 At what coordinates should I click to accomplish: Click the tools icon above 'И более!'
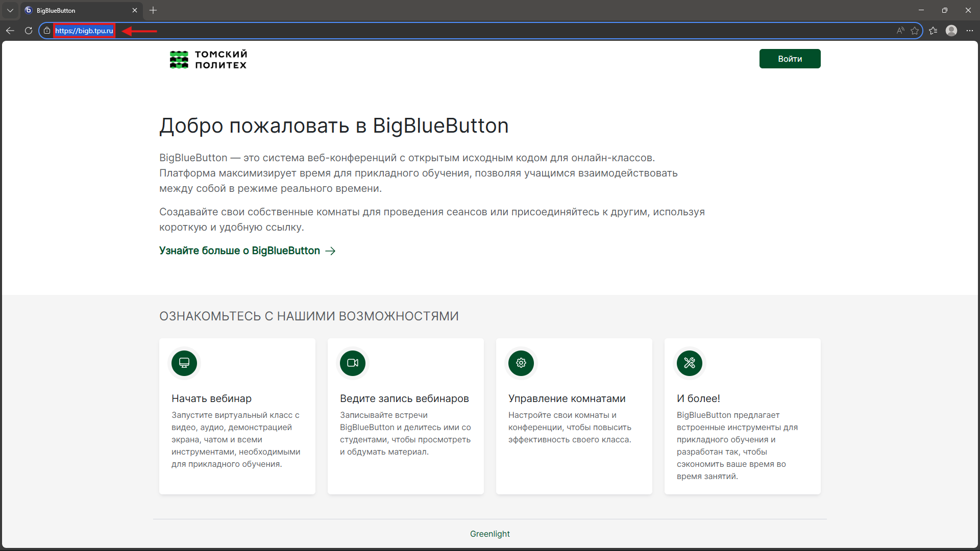tap(690, 363)
